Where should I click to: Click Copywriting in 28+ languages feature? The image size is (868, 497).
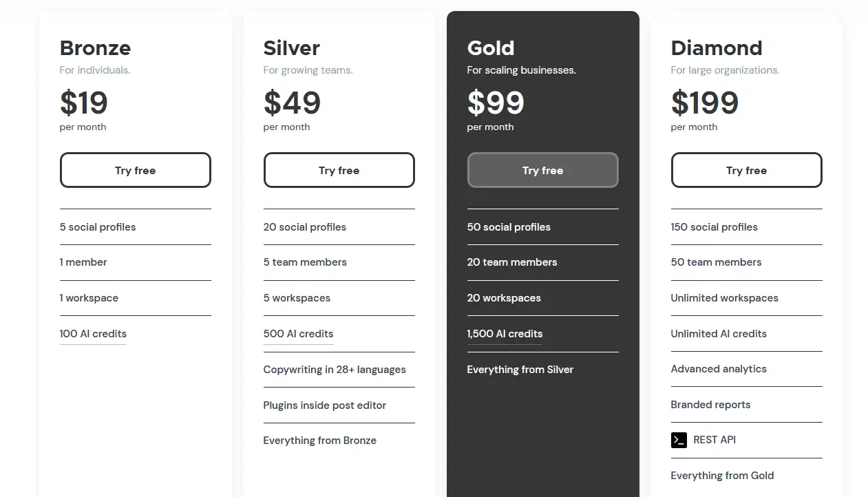[x=335, y=370]
